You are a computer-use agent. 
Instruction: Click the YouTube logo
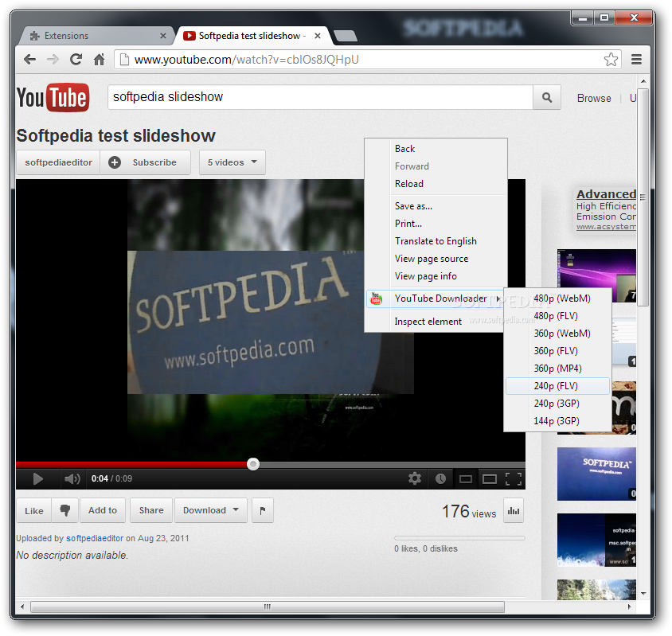(53, 97)
